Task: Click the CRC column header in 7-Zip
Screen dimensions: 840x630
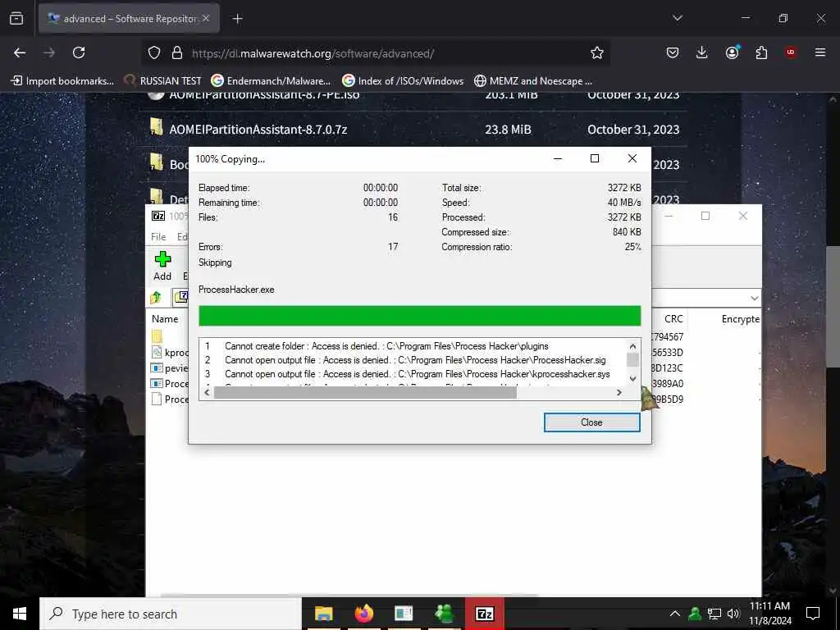Action: point(673,319)
